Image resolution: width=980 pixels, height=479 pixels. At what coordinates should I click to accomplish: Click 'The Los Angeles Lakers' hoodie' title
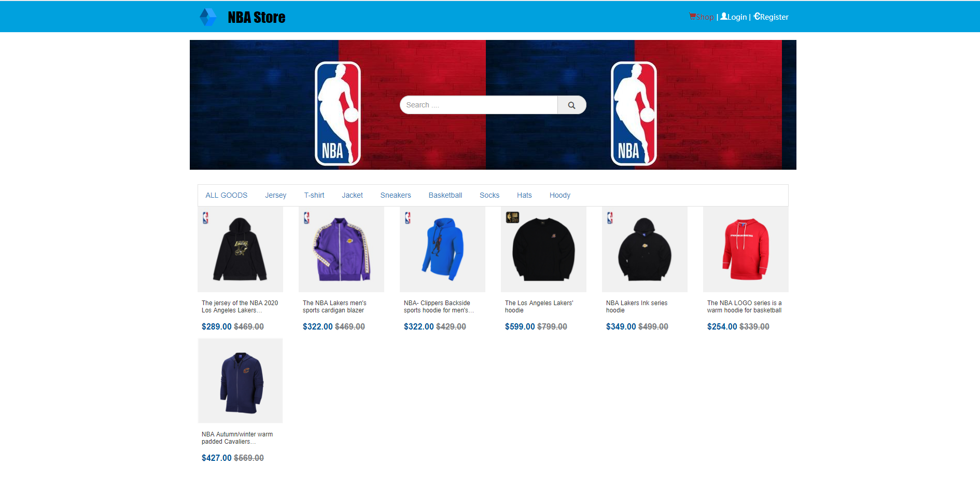coord(539,307)
